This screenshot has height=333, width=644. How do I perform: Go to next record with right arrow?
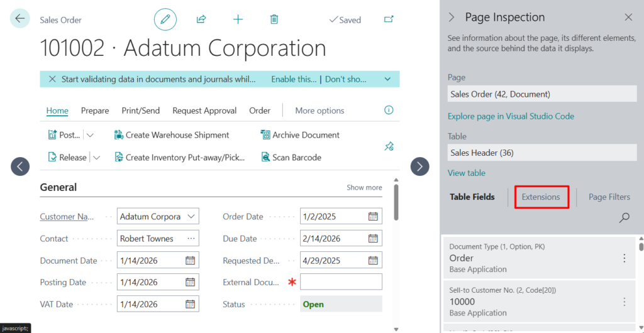click(x=419, y=166)
